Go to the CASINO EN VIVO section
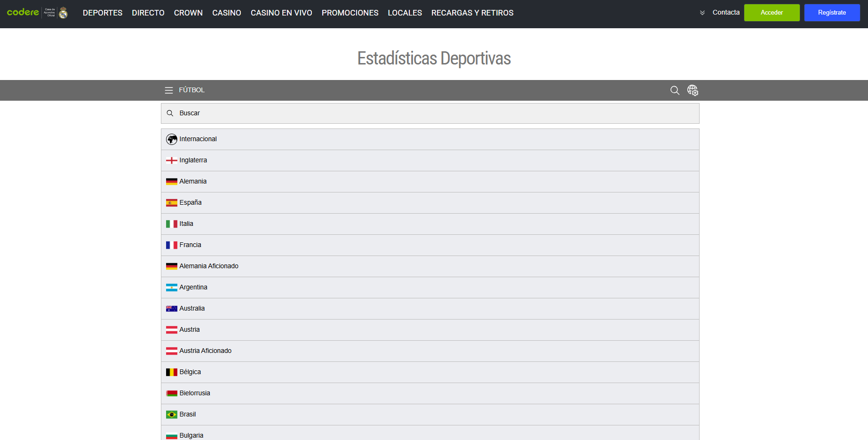 tap(281, 13)
